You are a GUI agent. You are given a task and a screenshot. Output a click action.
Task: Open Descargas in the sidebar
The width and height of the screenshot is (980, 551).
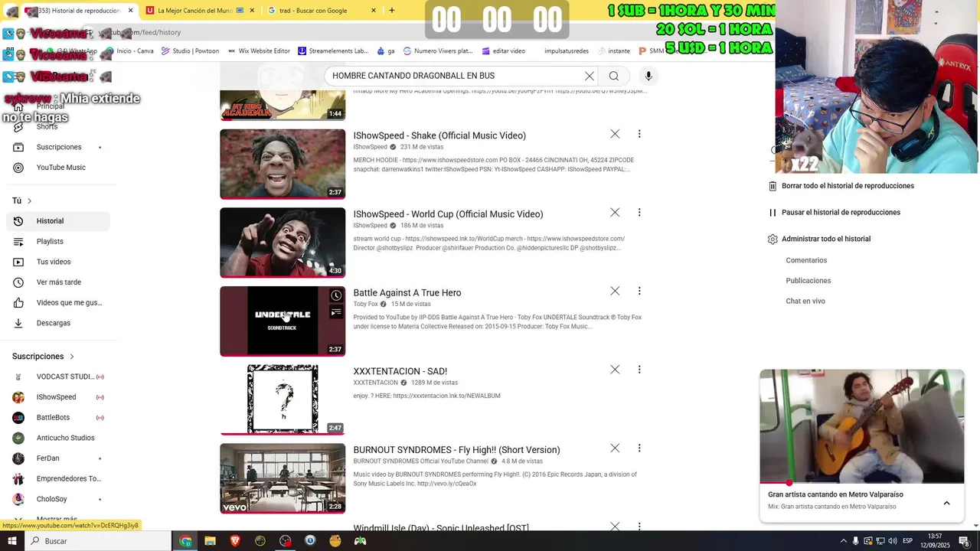(x=58, y=323)
